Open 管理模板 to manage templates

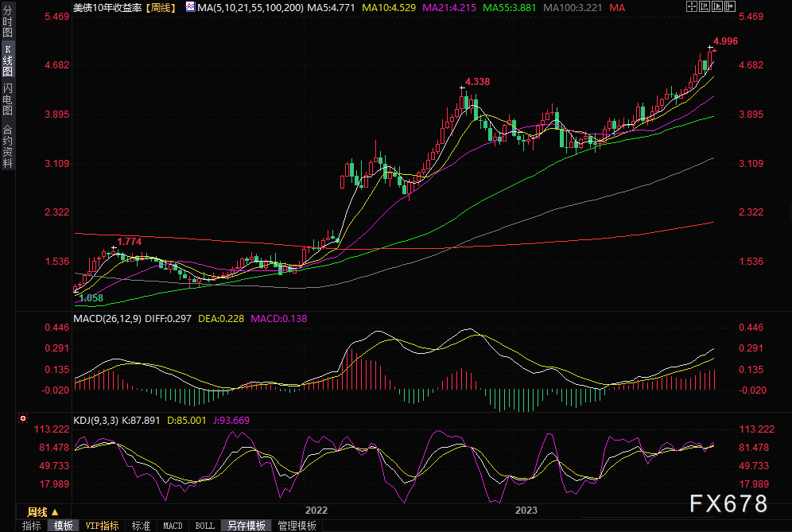pos(297,526)
